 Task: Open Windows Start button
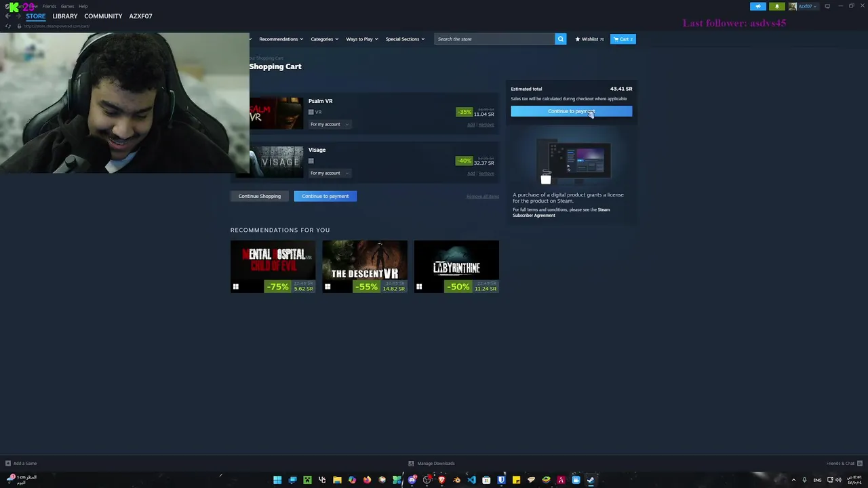pos(277,480)
